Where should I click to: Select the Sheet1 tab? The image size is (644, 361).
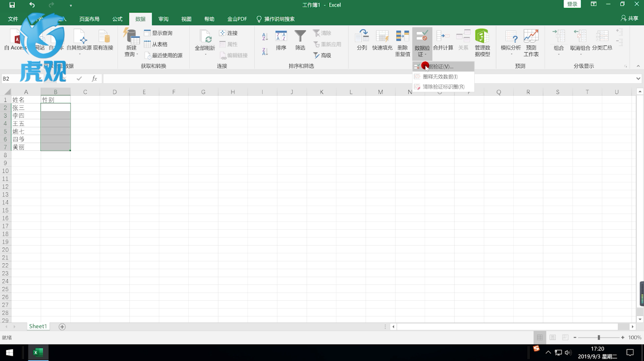38,327
